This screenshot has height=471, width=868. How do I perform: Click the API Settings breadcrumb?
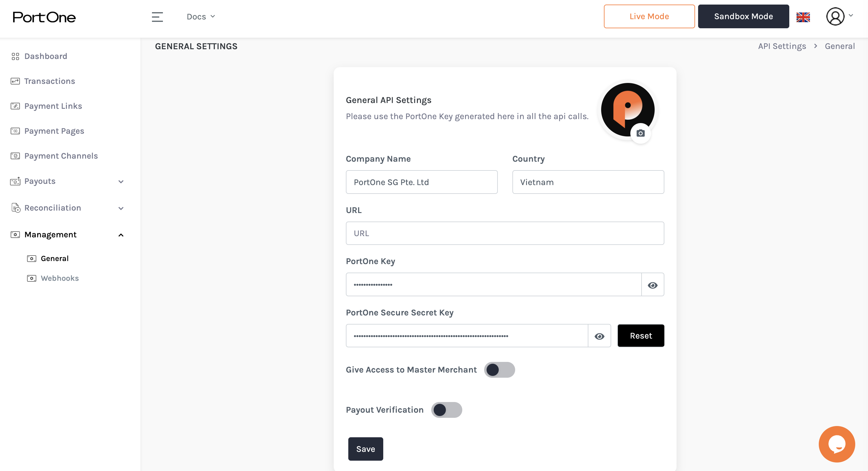(782, 46)
